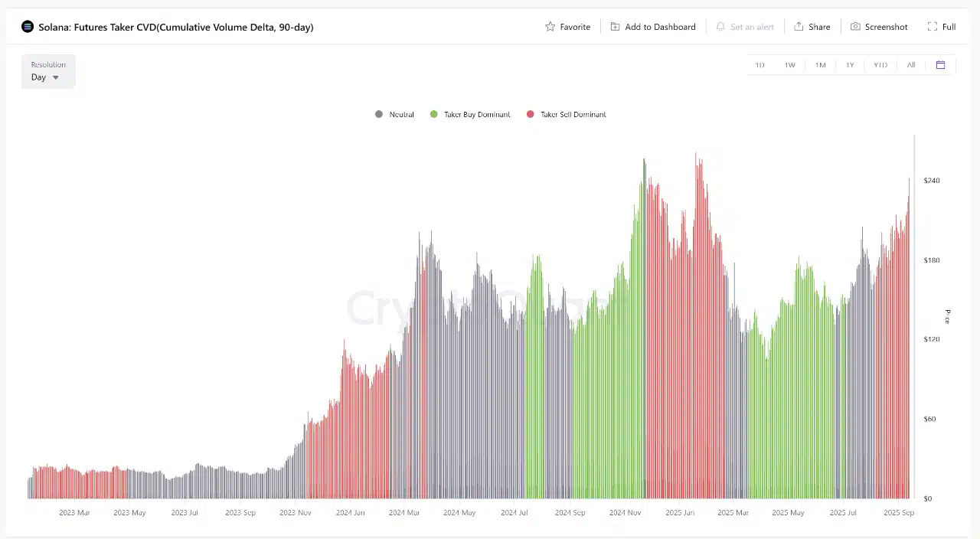Switch to YTD time range
The height and width of the screenshot is (539, 980).
tap(880, 65)
